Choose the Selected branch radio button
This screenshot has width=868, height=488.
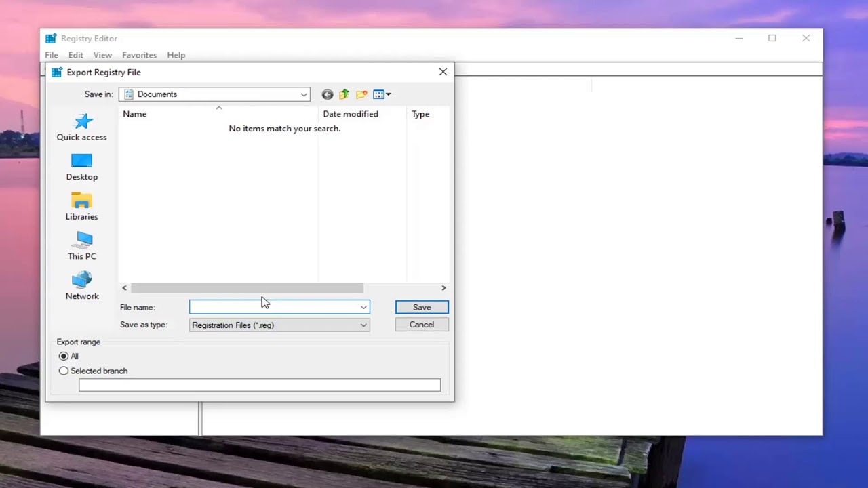64,371
